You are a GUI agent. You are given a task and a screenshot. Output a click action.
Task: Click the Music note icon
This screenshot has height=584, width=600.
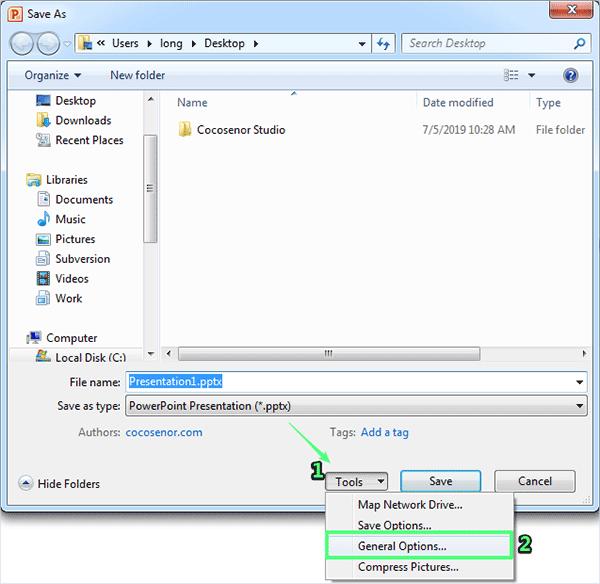pos(44,219)
